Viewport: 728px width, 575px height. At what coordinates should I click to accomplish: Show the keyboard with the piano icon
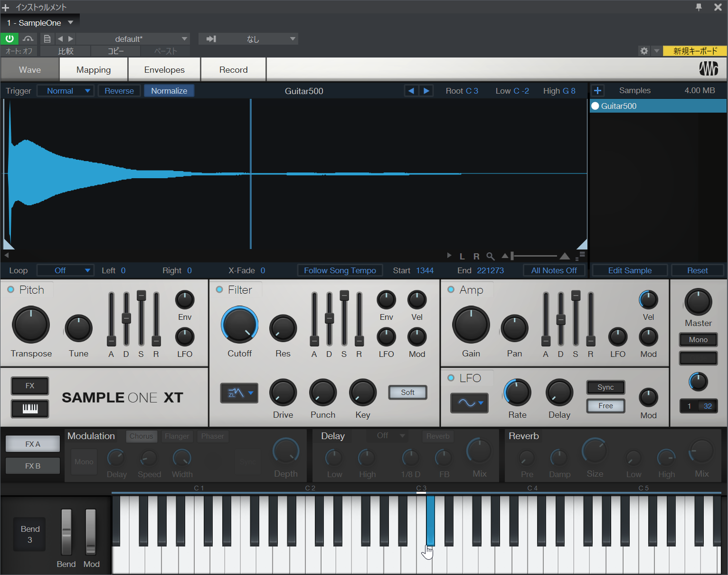click(x=30, y=408)
